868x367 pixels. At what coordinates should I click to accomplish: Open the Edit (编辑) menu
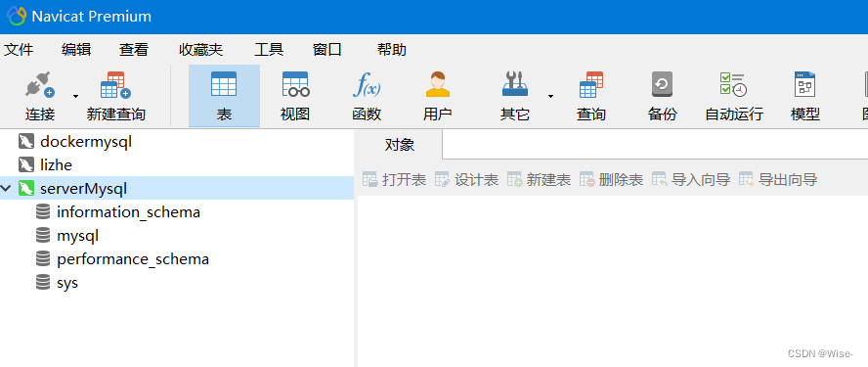pos(76,50)
